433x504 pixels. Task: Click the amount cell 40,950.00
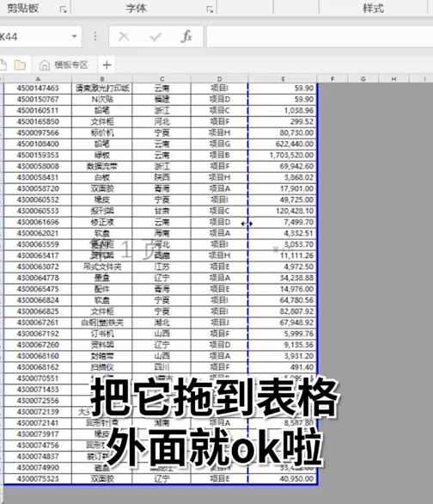tap(283, 478)
